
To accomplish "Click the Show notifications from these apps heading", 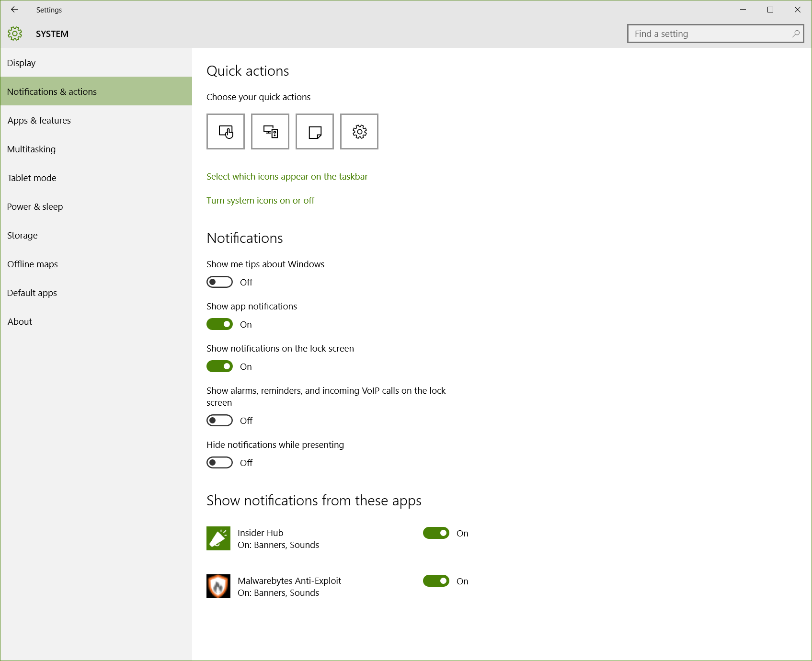I will click(314, 501).
